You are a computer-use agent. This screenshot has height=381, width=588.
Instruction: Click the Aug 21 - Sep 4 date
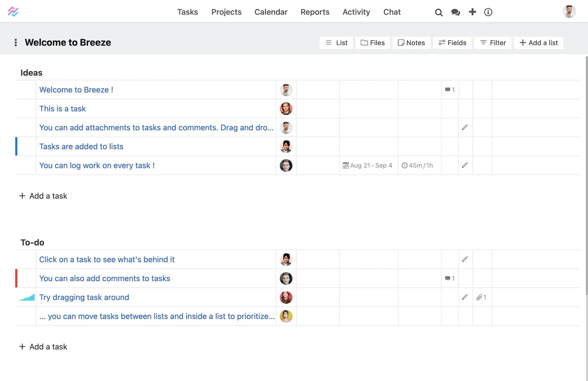(368, 165)
